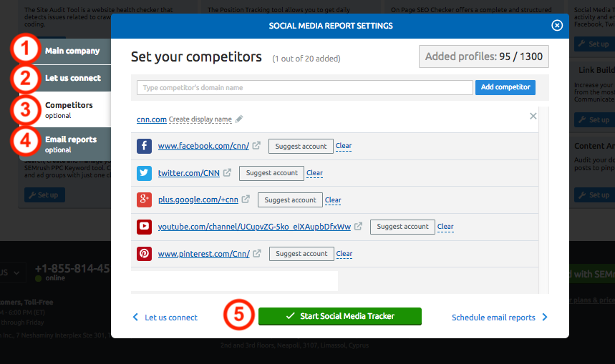Viewport: 615px width, 364px height.
Task: Click the Google Plus icon
Action: [144, 200]
